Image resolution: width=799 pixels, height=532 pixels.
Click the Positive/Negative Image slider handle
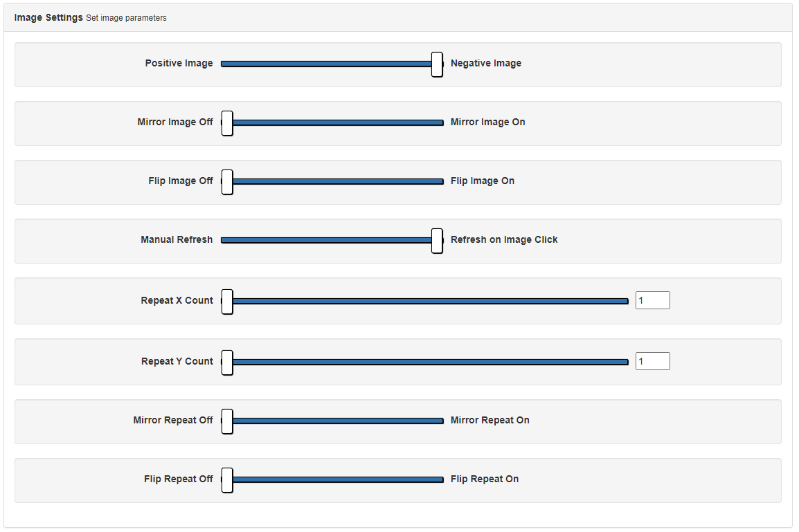(x=437, y=64)
